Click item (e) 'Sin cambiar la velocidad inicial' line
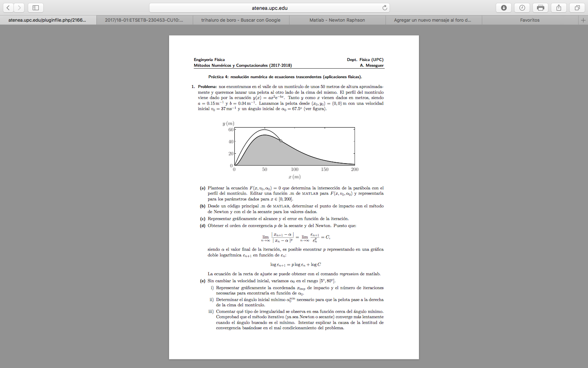588x368 pixels. click(x=267, y=281)
